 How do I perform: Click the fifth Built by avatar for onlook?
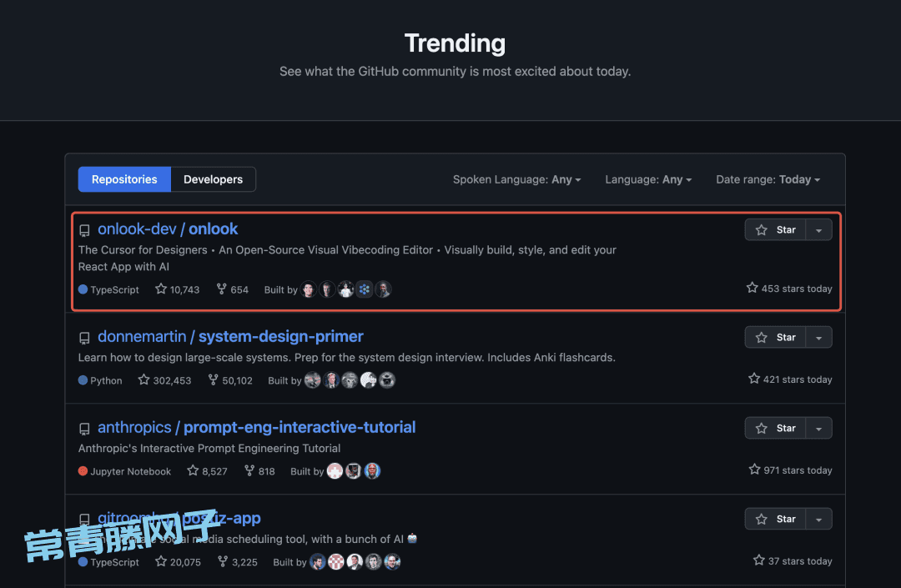[x=383, y=289]
